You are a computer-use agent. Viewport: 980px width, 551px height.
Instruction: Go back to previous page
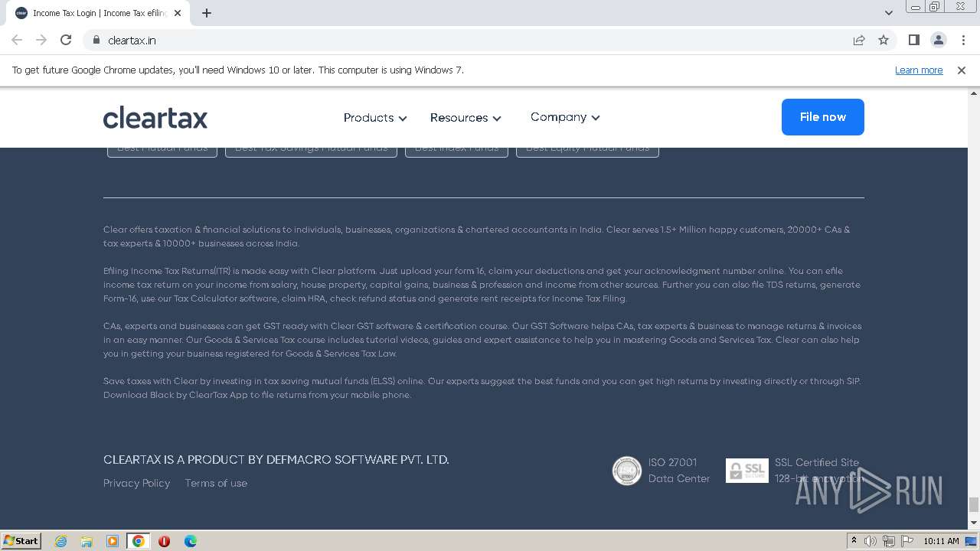[17, 40]
